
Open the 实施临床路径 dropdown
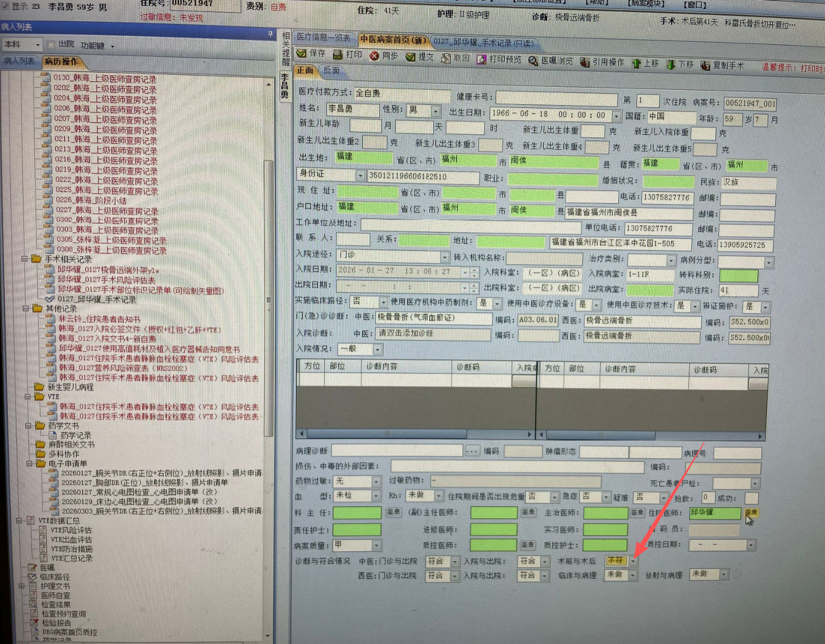383,302
